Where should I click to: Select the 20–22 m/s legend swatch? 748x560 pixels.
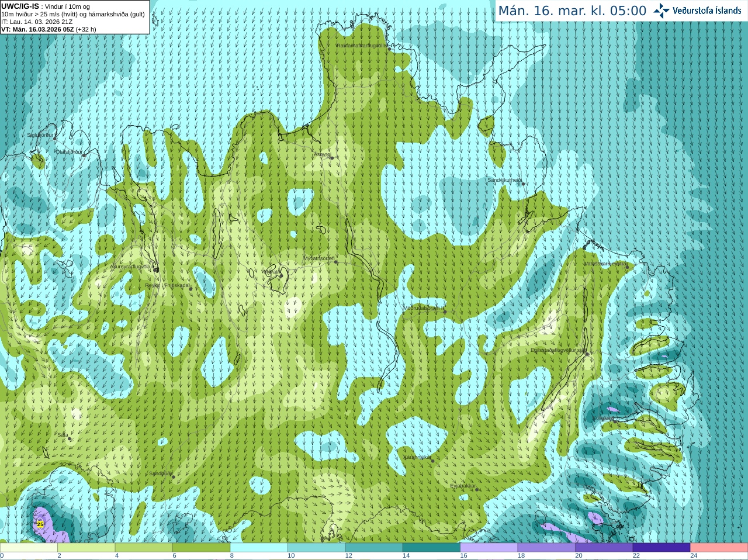coord(604,548)
